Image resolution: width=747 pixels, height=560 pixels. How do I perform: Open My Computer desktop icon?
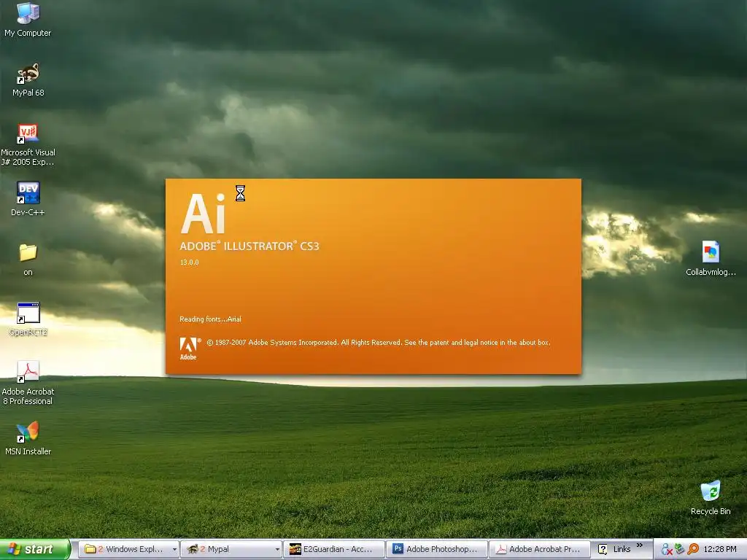(28, 20)
